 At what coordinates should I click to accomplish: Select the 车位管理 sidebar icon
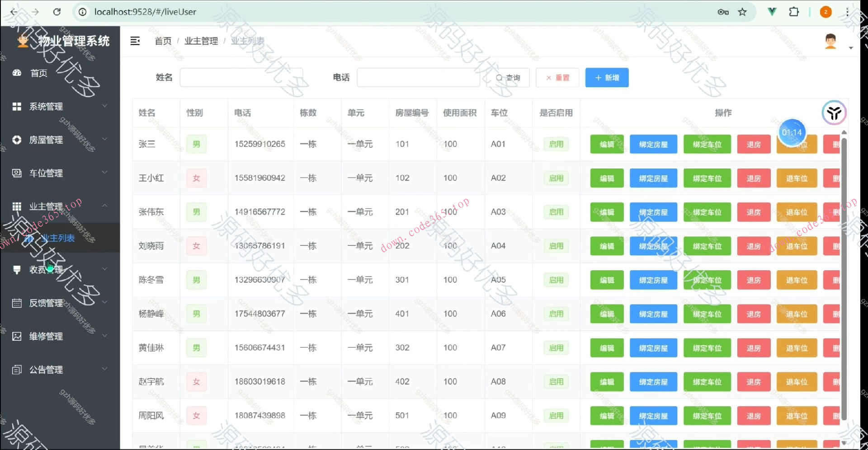coord(17,173)
